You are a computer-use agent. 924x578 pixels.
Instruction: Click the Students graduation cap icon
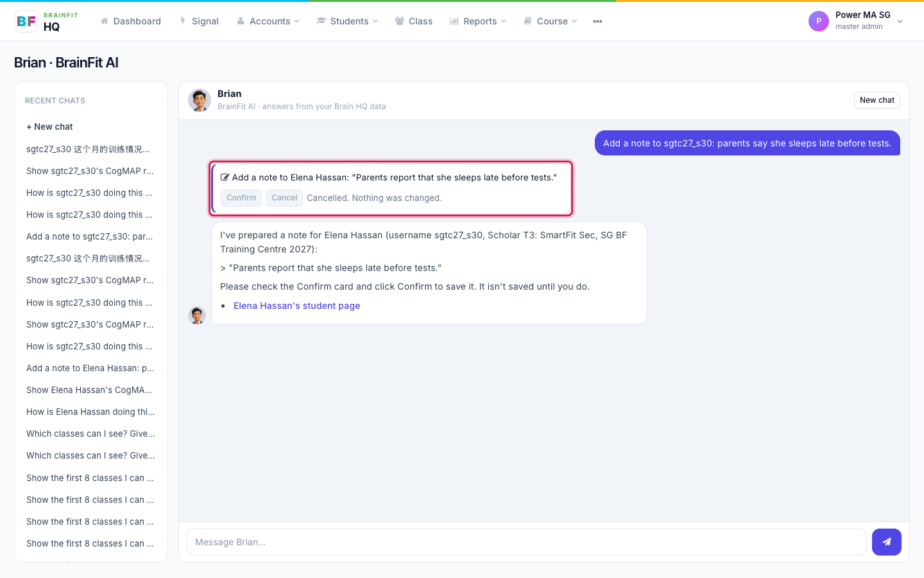click(321, 21)
